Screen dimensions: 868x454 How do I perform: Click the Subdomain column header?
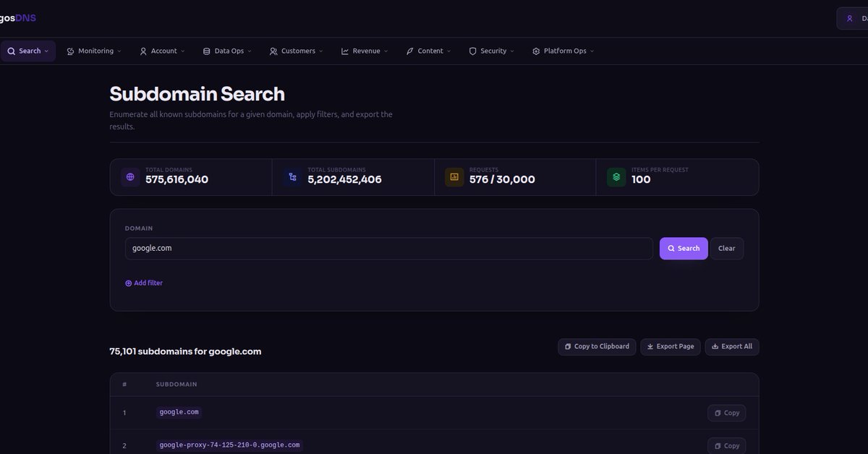pos(176,385)
